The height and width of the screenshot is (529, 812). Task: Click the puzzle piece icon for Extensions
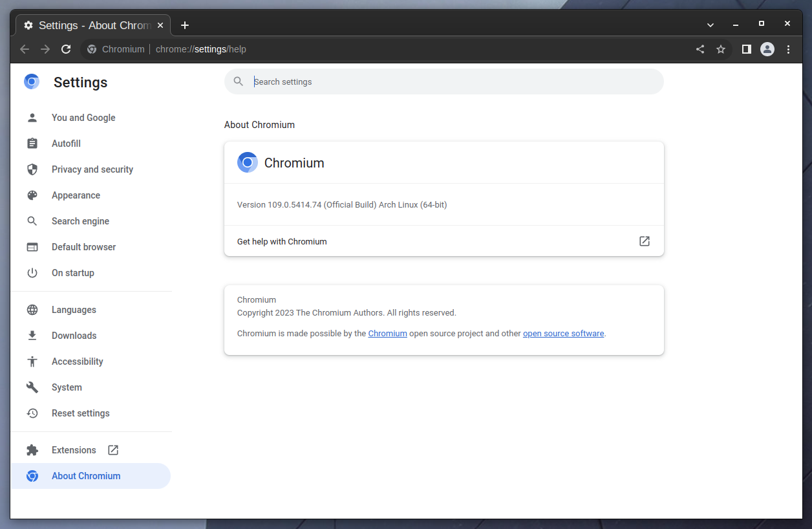point(32,450)
